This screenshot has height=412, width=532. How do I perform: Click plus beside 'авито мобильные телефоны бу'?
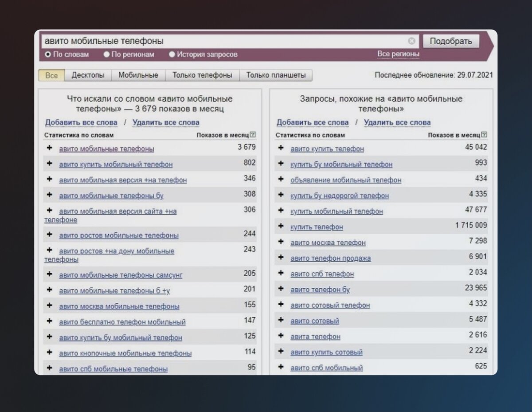tap(50, 195)
